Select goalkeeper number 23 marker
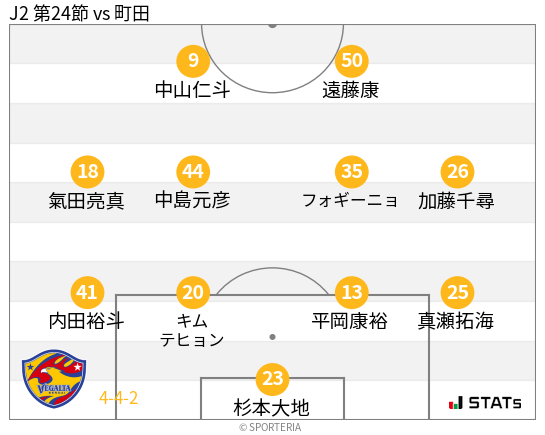 tap(272, 379)
